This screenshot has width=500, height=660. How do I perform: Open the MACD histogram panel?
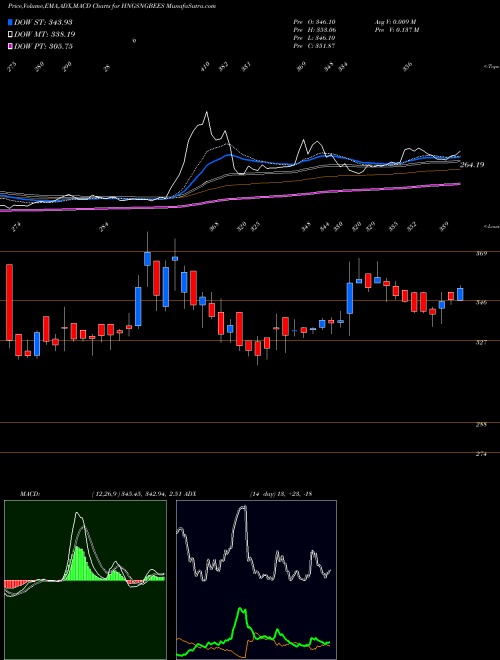pyautogui.click(x=85, y=579)
